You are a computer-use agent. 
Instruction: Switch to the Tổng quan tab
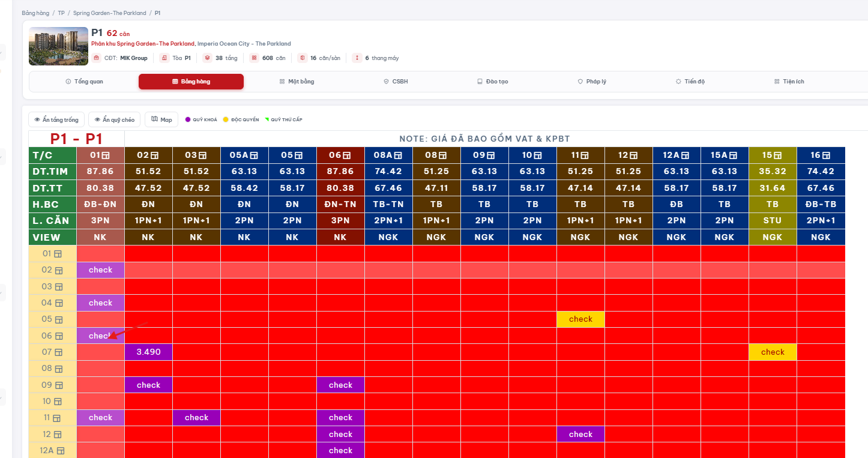click(x=84, y=82)
